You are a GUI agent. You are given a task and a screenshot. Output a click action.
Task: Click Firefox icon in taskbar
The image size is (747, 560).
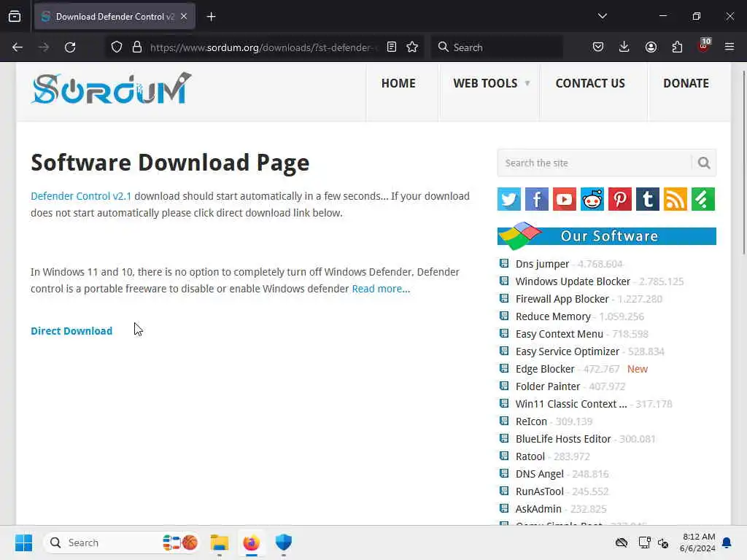tap(251, 542)
